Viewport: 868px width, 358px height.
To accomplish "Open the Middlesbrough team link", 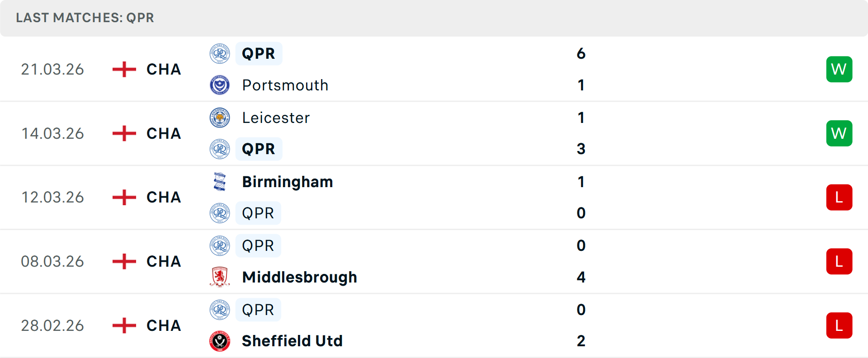I will tap(299, 277).
